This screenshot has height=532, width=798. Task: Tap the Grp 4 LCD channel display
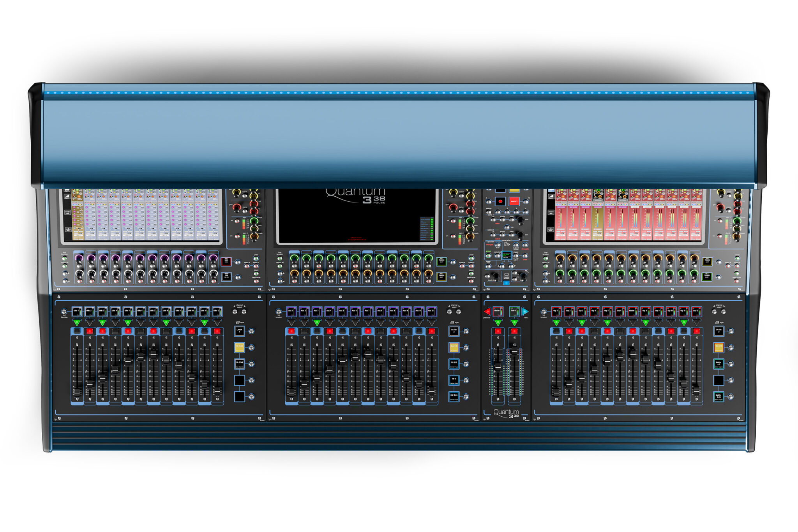tap(595, 312)
